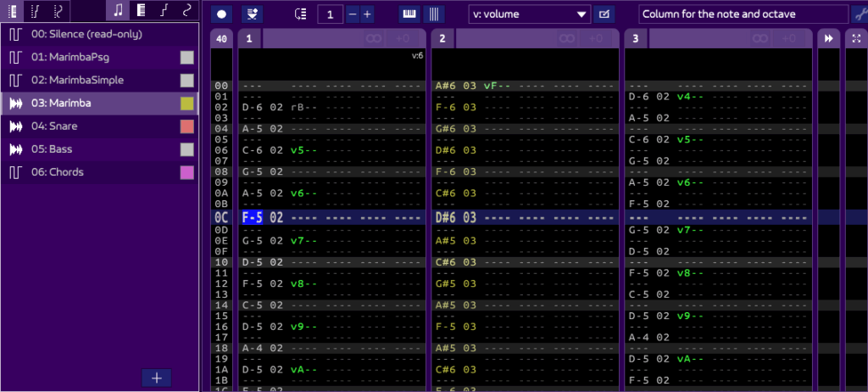
Task: Click the vertical bars icon beside the piano
Action: (x=433, y=14)
